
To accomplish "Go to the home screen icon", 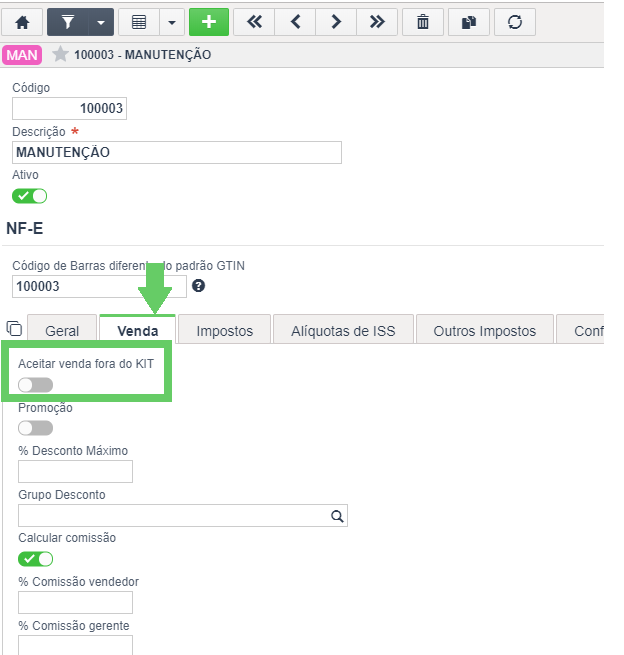I will point(22,22).
